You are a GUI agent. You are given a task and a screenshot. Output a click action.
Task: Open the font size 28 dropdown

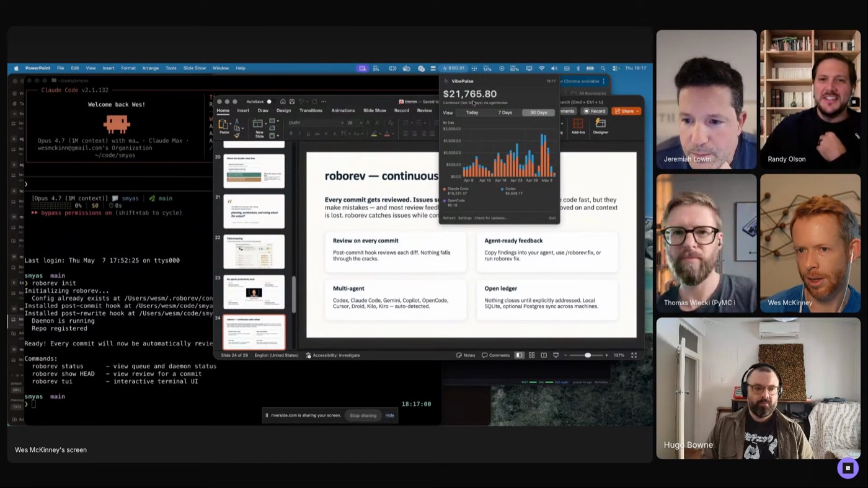(x=361, y=123)
